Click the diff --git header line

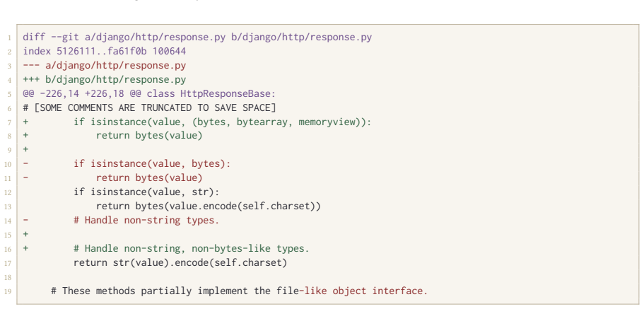point(197,37)
